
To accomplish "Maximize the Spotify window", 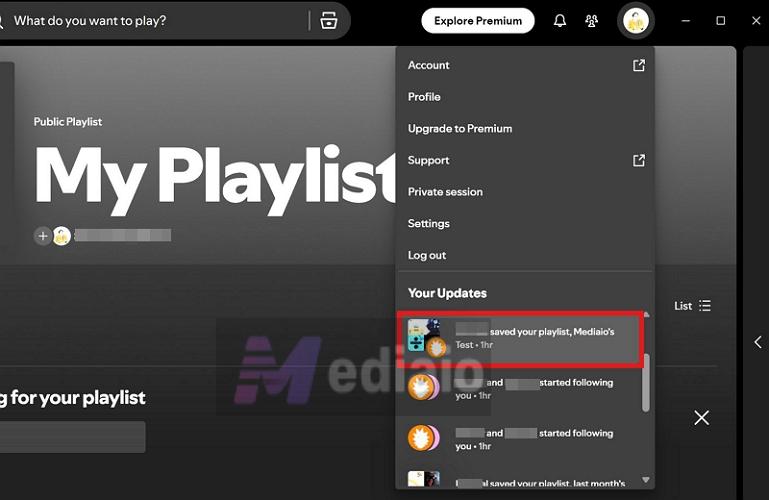I will (720, 21).
